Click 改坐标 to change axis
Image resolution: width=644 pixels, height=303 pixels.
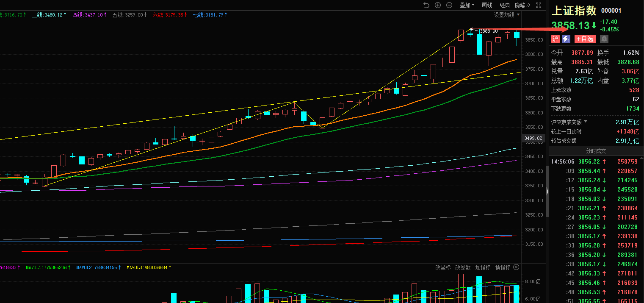443,267
